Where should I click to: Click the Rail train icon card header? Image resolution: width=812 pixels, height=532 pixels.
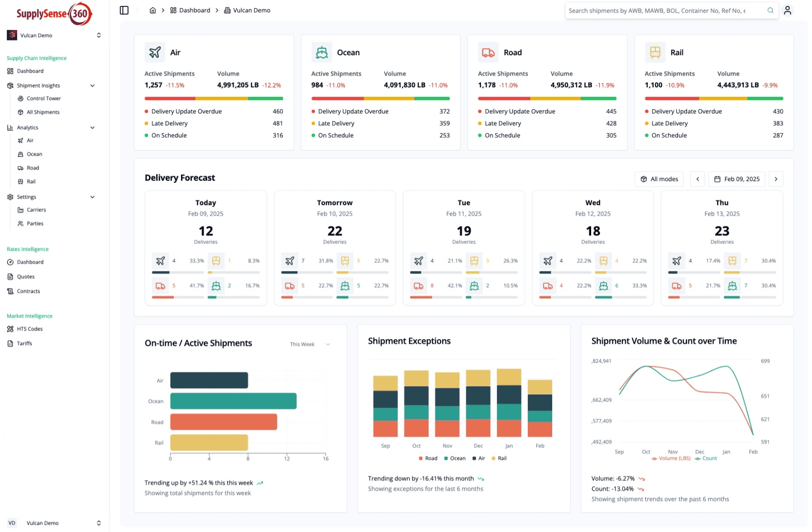tap(655, 53)
